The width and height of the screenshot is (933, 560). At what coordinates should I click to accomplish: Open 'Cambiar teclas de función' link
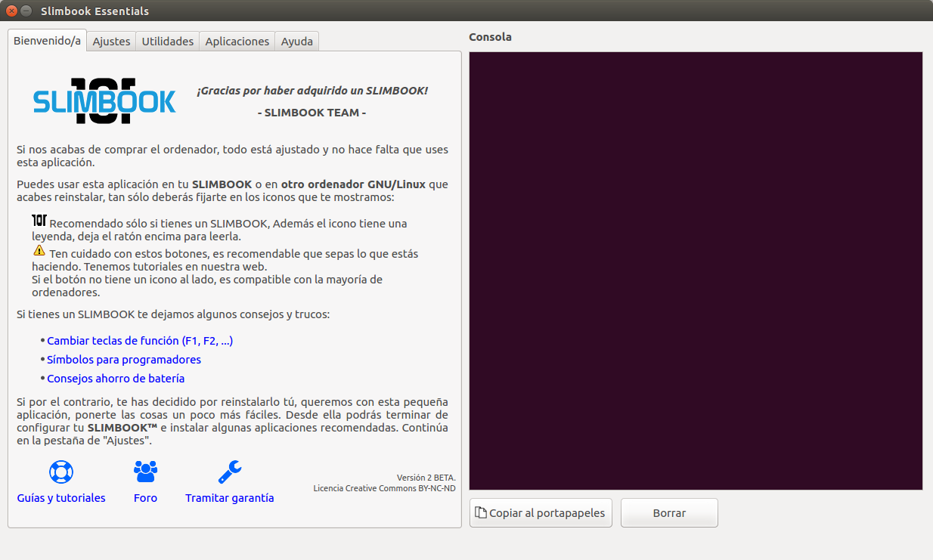[140, 341]
